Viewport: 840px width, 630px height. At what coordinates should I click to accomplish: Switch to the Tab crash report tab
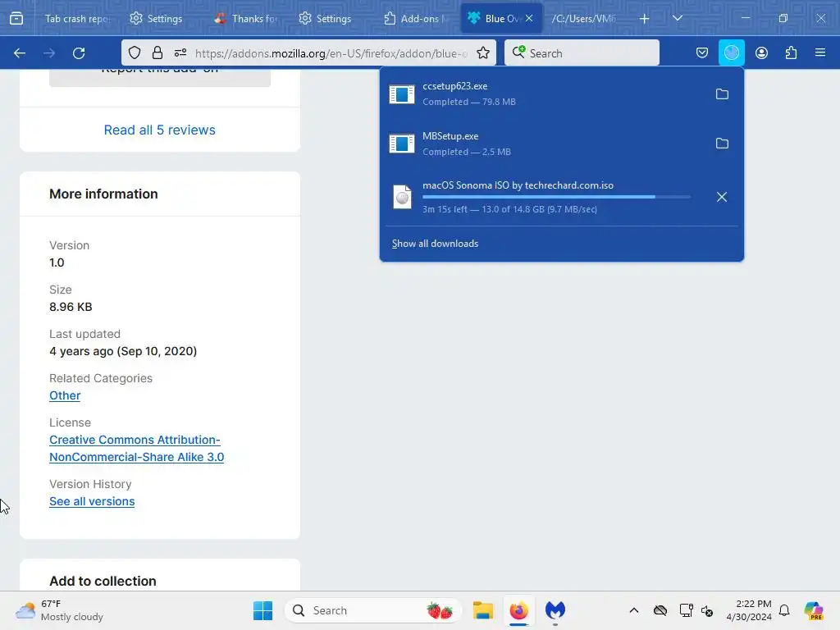pyautogui.click(x=76, y=18)
